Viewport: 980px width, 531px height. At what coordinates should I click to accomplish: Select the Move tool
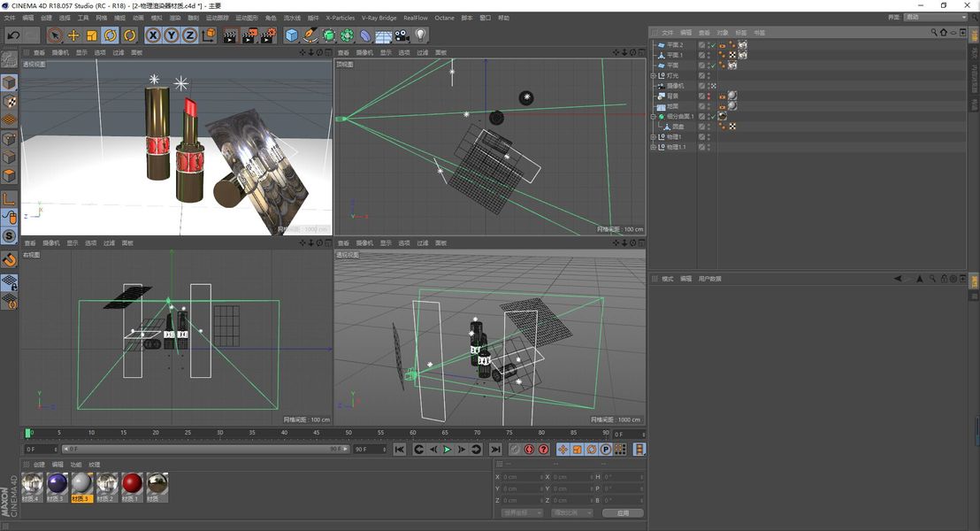(73, 35)
